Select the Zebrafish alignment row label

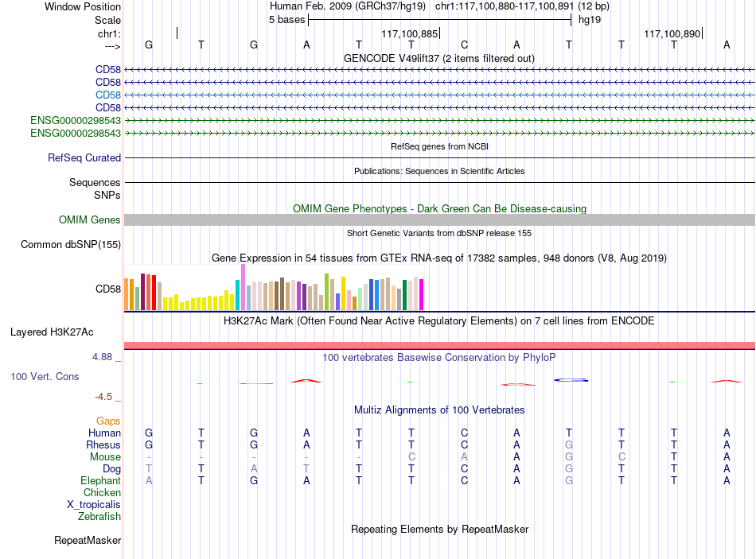point(99,517)
